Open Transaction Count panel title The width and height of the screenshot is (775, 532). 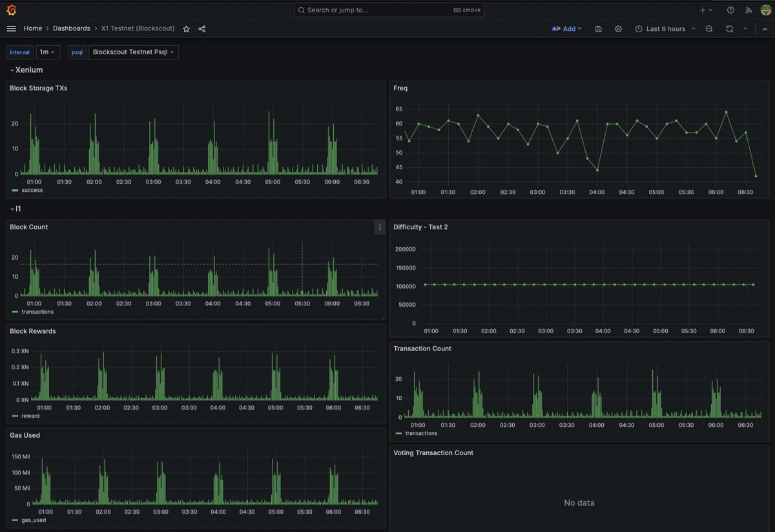pyautogui.click(x=422, y=349)
